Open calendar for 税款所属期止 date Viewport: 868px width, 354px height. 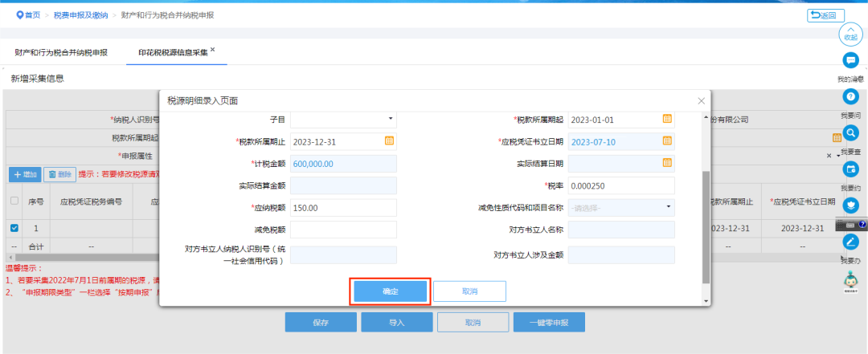pos(389,141)
